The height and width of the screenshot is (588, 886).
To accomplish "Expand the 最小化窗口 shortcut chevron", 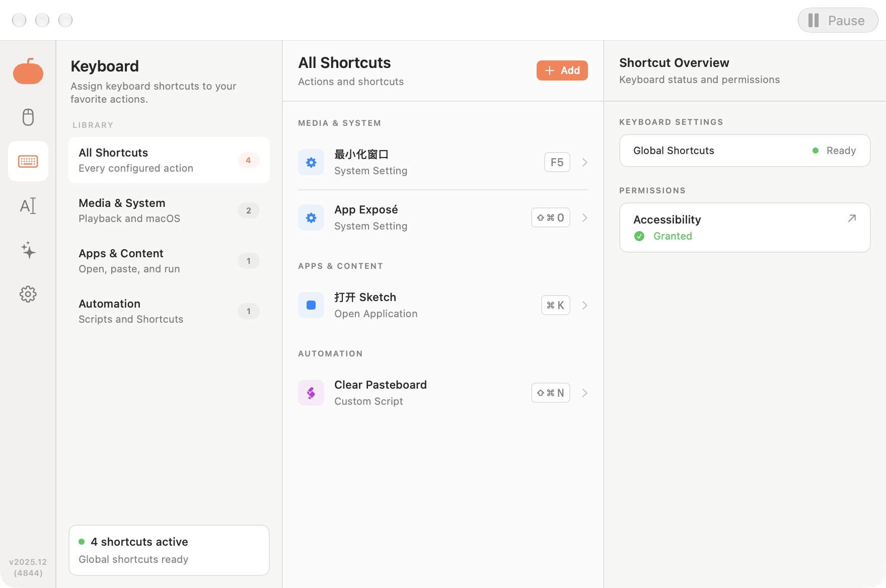I will click(x=584, y=162).
